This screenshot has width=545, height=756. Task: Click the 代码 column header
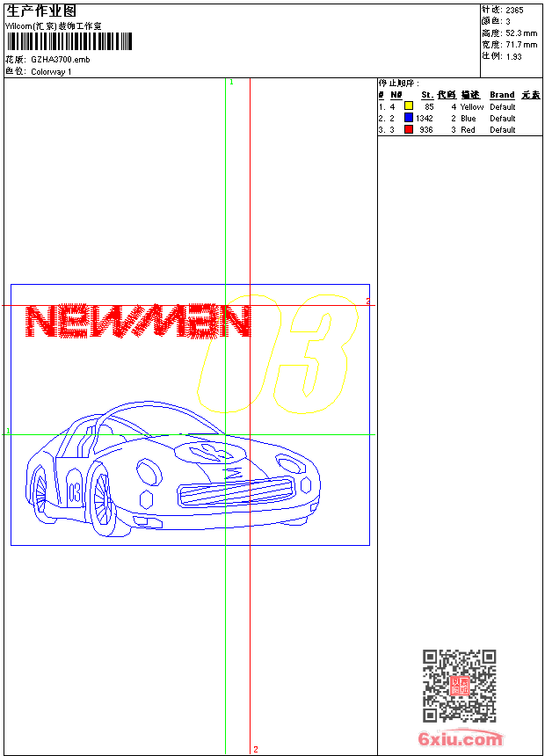click(447, 95)
